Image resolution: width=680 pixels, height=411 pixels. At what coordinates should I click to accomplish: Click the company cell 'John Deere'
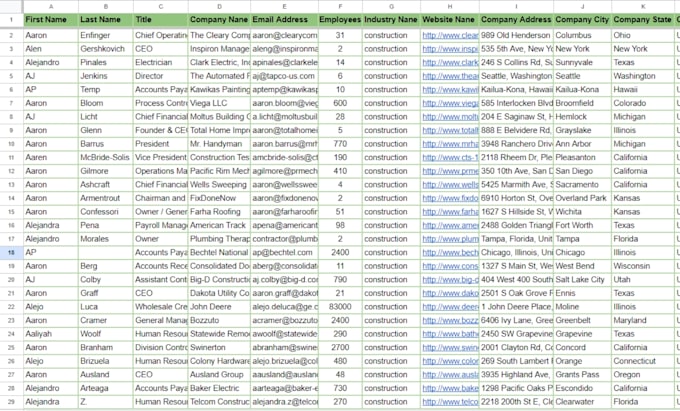219,307
